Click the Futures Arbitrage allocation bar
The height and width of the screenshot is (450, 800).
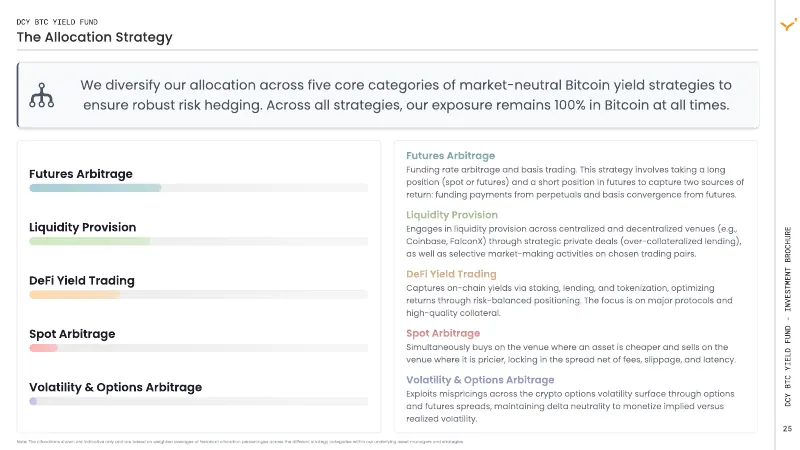pos(95,188)
